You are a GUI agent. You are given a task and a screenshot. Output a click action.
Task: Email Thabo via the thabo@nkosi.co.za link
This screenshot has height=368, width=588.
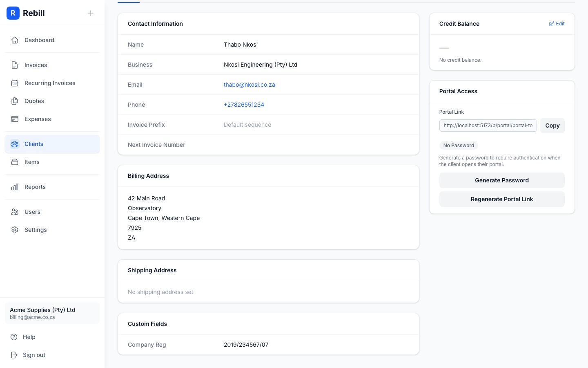point(249,85)
